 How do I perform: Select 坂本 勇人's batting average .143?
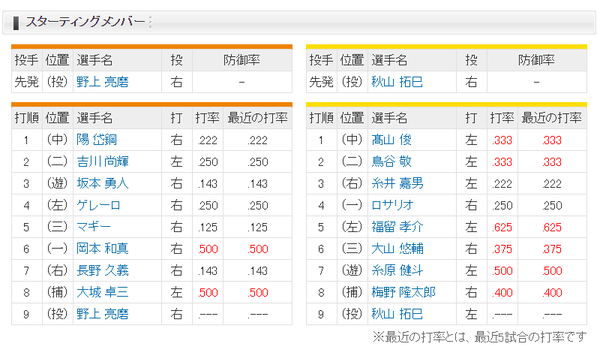[x=208, y=184]
